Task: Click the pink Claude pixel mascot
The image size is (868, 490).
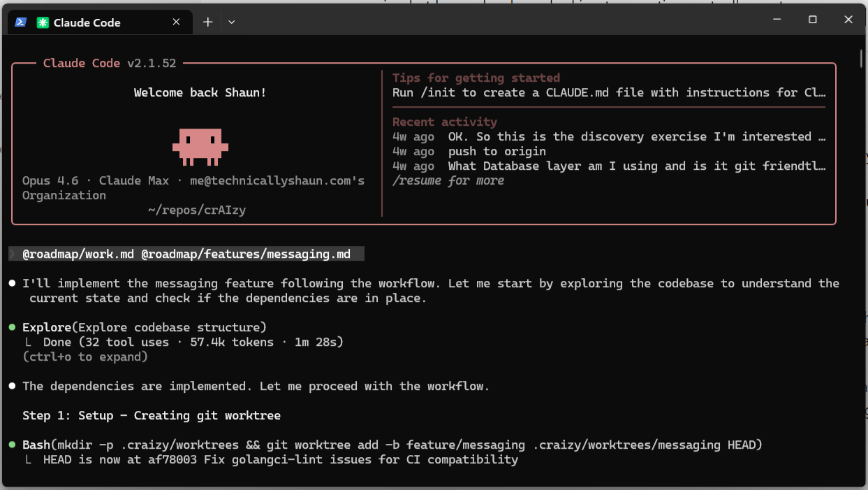Action: [x=200, y=146]
